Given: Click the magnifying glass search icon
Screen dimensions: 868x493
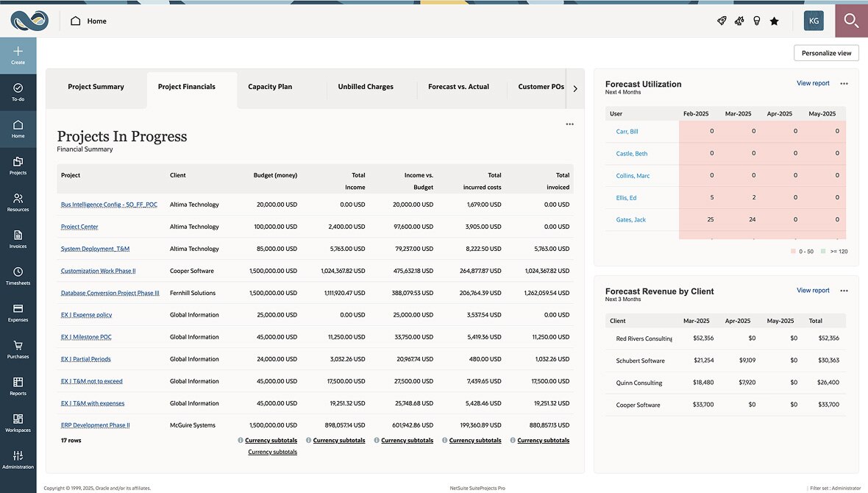Looking at the screenshot, I should 851,21.
